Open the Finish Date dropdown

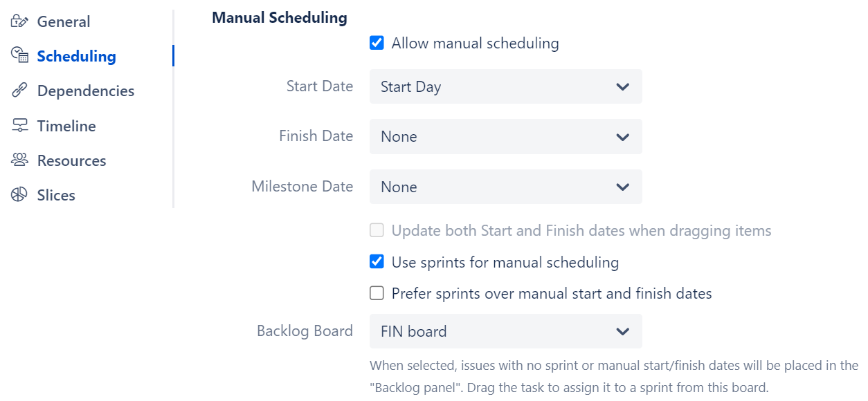506,136
